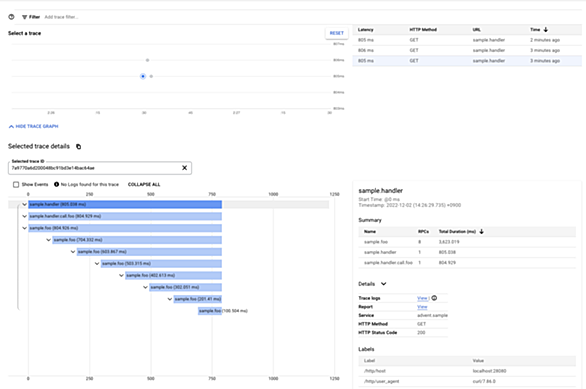Click the advent.sample service value
The image size is (586, 389).
pos(432,315)
